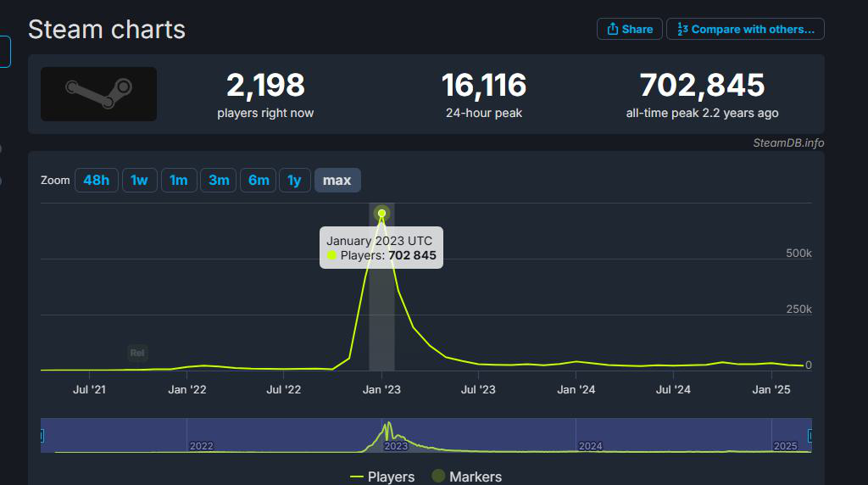Image resolution: width=868 pixels, height=485 pixels.
Task: Click the SteamDB.info credit link
Action: click(788, 142)
